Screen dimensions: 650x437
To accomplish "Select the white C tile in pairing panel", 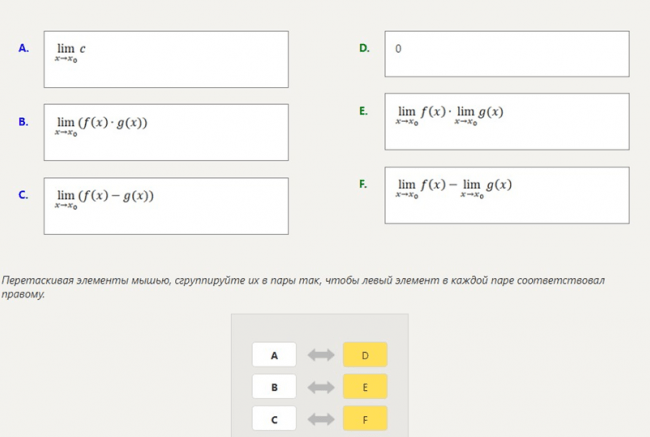I will coord(274,419).
